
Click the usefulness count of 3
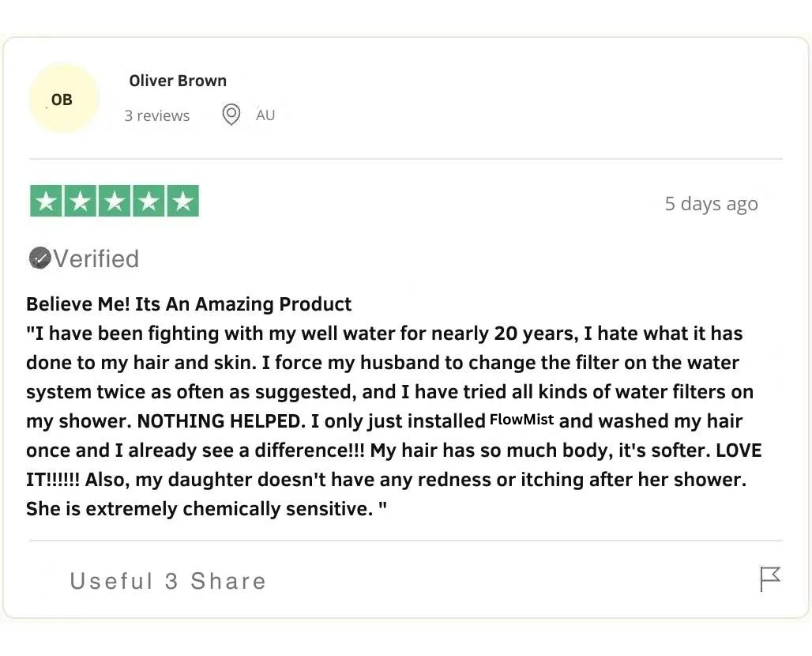coord(170,581)
